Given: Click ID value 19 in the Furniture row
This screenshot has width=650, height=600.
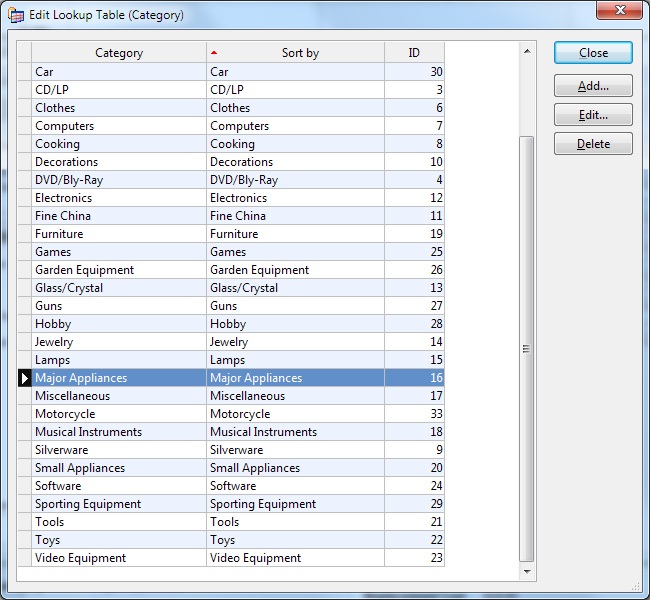Looking at the screenshot, I should pyautogui.click(x=414, y=234).
